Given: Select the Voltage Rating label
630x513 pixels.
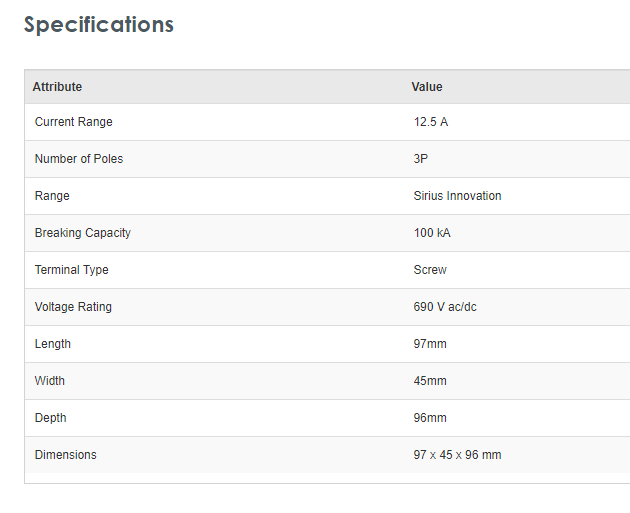Looking at the screenshot, I should point(73,307).
